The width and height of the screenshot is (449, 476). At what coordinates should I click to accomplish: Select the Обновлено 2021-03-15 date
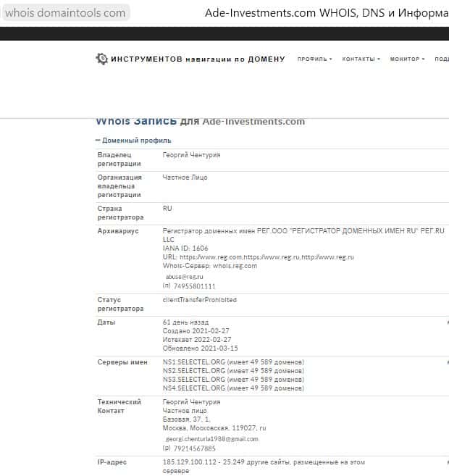200,348
